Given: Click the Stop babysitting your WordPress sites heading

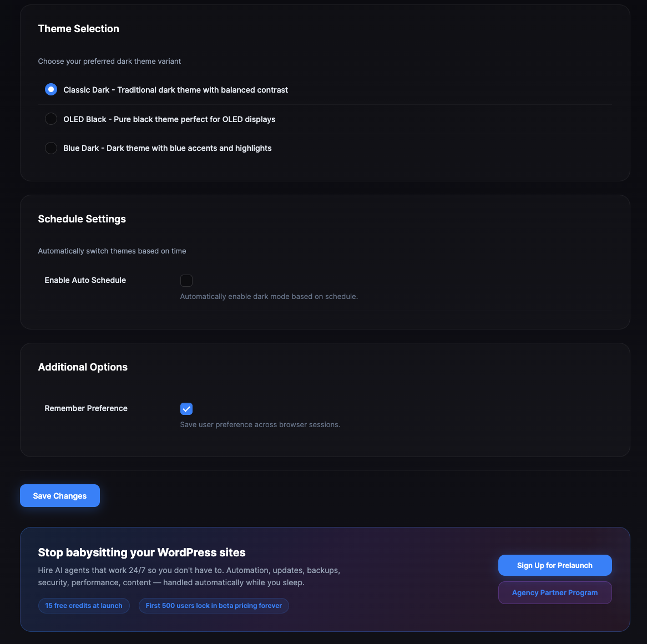Looking at the screenshot, I should point(141,552).
